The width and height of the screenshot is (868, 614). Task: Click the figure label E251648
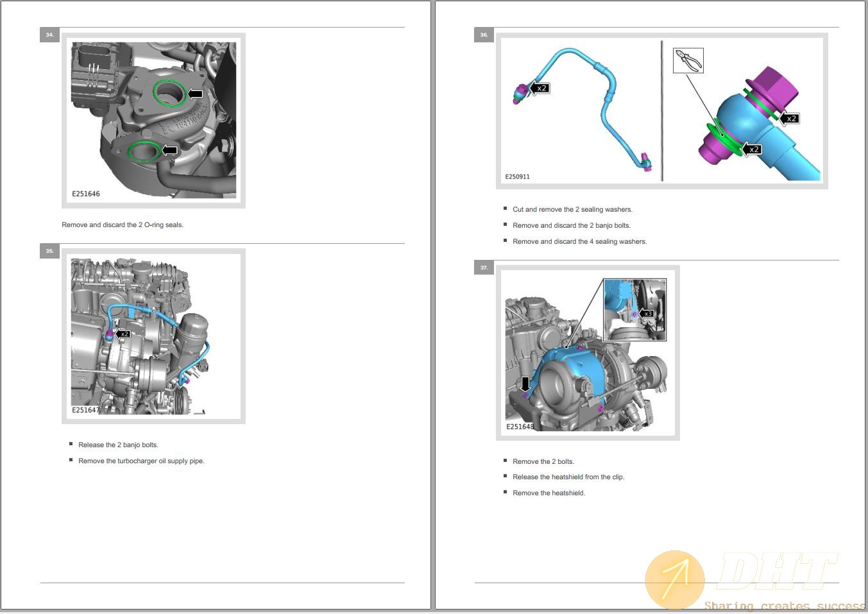coord(520,427)
